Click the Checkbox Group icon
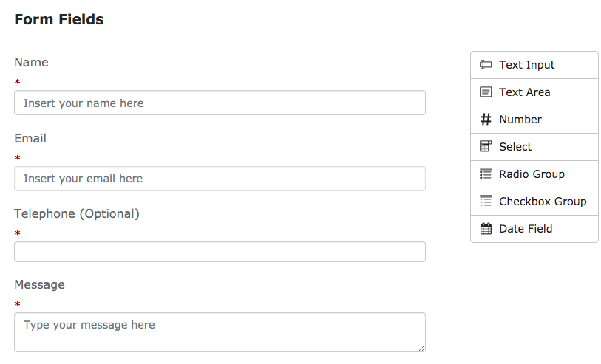Viewport: 601px width, 364px height. (486, 202)
